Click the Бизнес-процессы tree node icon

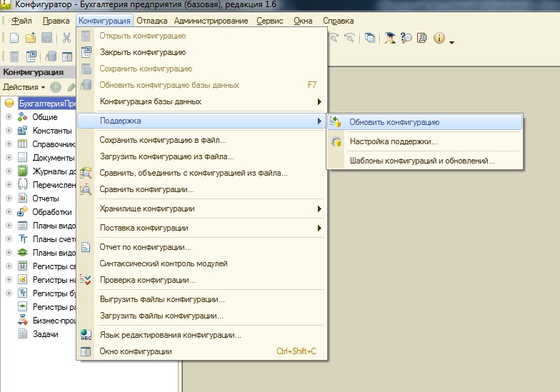pos(23,320)
